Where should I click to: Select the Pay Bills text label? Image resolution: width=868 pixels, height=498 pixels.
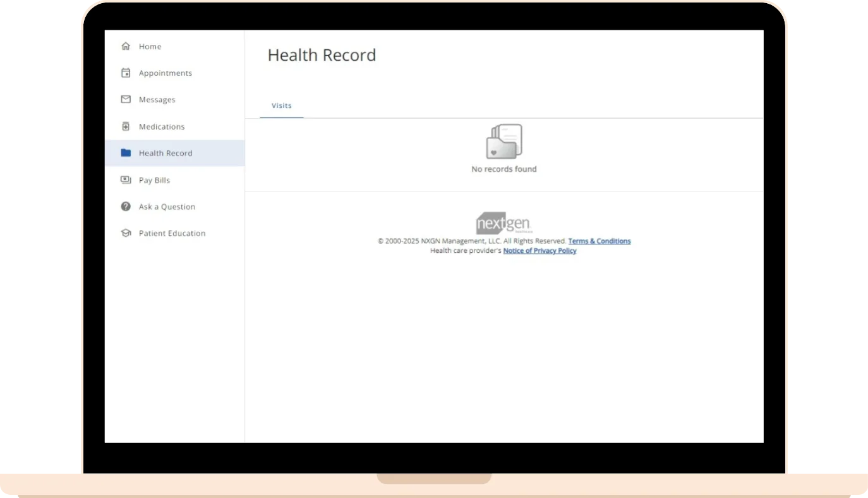tap(154, 181)
